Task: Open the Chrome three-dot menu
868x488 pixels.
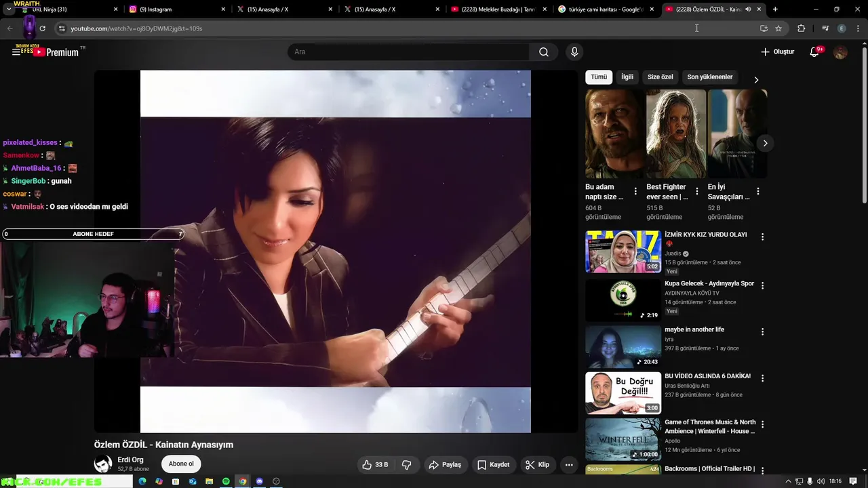Action: click(x=858, y=28)
